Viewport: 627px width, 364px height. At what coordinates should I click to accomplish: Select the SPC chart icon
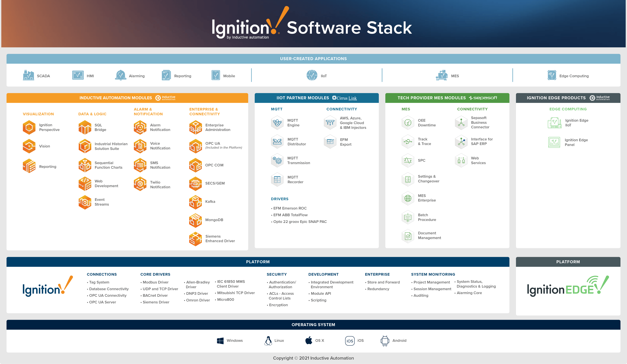pos(408,161)
